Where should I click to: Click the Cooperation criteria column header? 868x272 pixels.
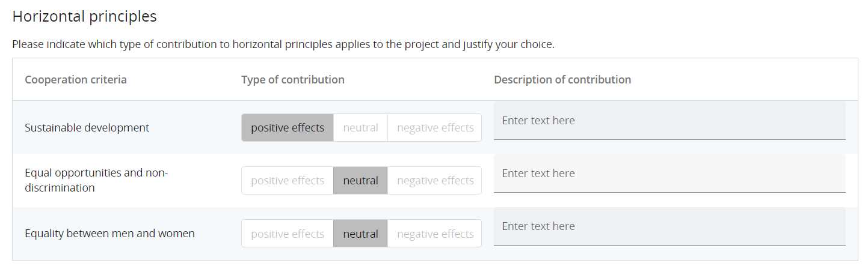tap(76, 80)
